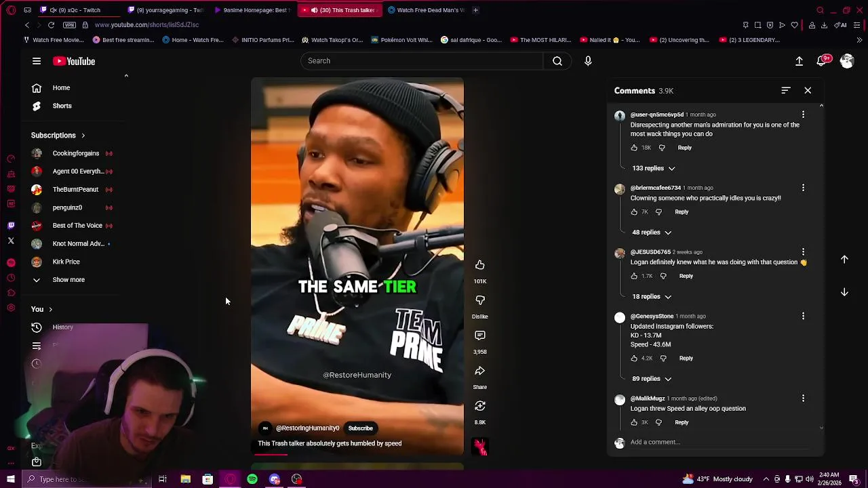Open the YouTube create/upload icon

[799, 61]
